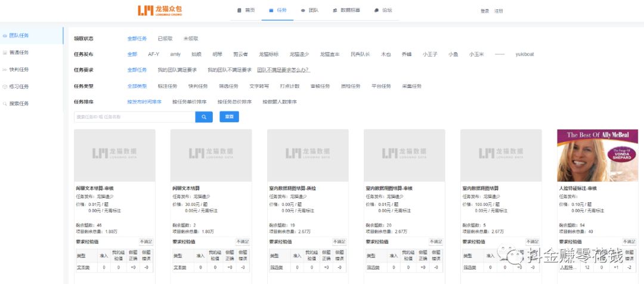Image resolution: width=644 pixels, height=284 pixels.
Task: Open the 团队不满足要求怎么办? help link
Action: tap(283, 70)
